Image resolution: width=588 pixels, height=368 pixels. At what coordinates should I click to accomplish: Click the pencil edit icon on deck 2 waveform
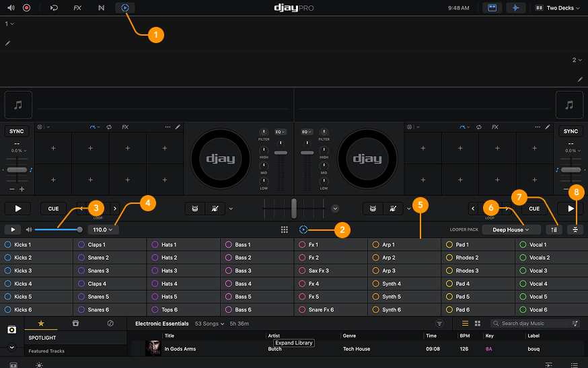(580, 79)
